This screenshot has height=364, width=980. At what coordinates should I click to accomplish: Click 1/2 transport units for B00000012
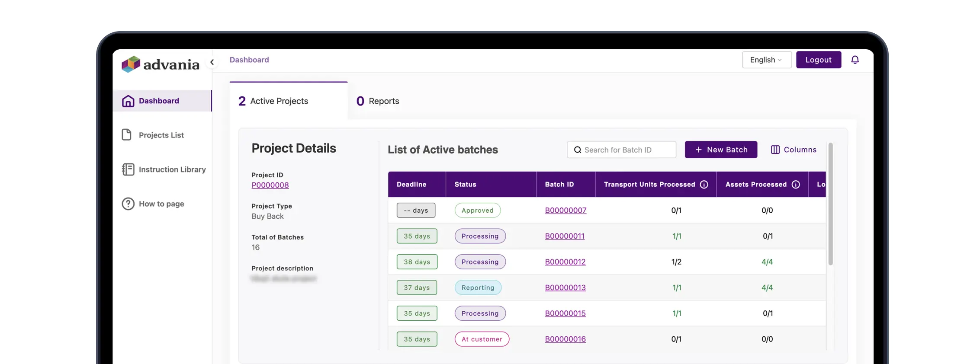(x=676, y=262)
